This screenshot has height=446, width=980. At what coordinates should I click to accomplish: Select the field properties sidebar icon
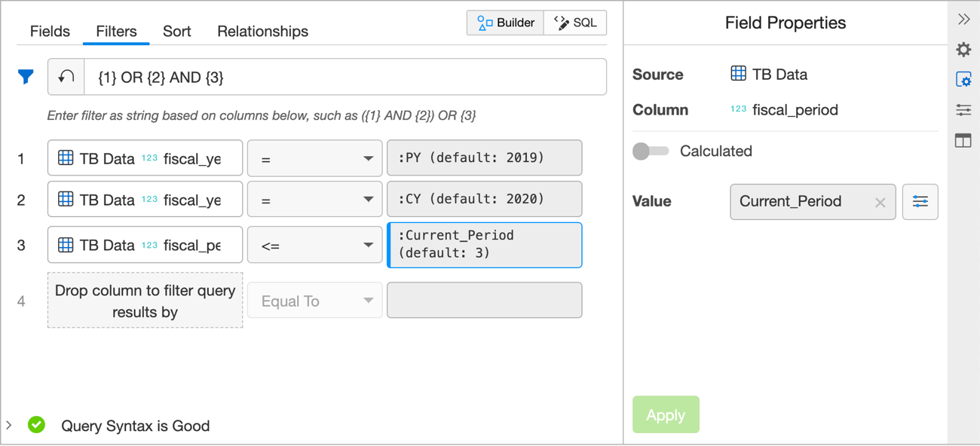coord(963,80)
